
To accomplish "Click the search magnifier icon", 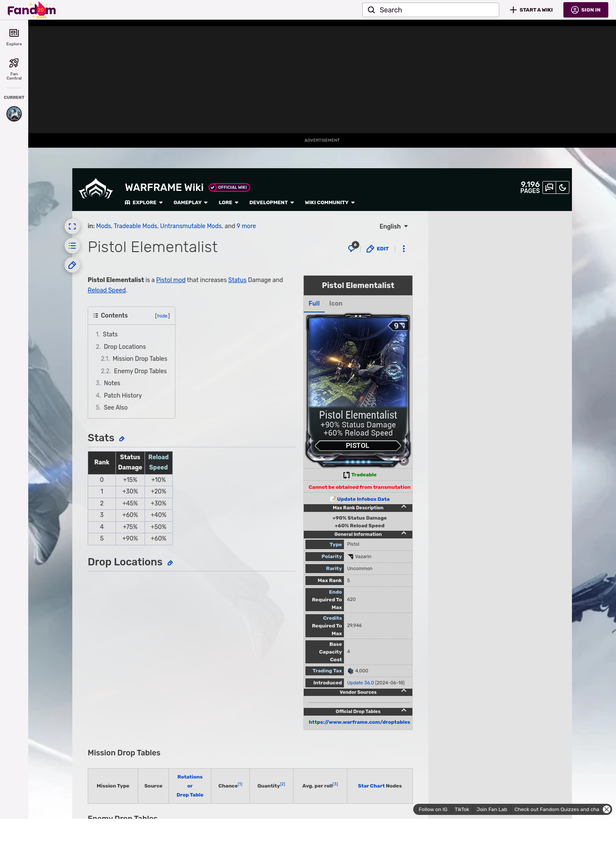I will click(371, 10).
